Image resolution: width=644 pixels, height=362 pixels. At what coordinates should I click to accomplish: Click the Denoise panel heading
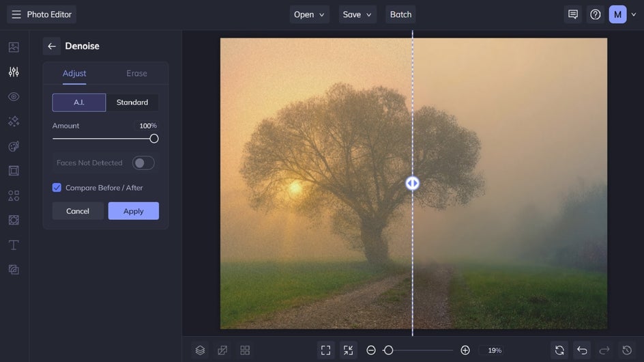click(x=82, y=46)
